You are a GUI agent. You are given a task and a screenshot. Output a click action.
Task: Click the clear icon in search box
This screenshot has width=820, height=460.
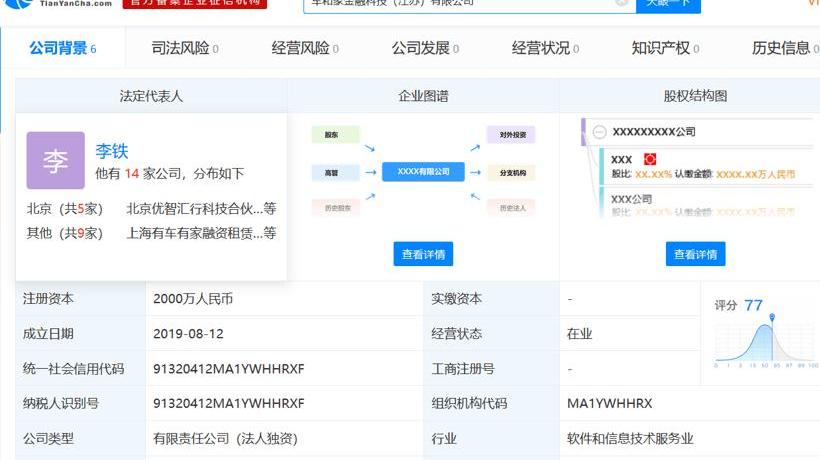[x=622, y=3]
